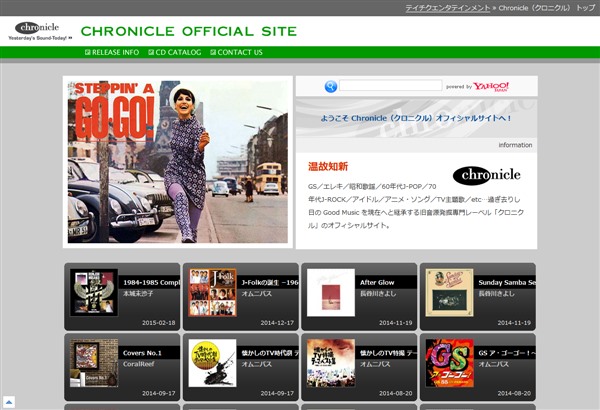
Task: Click the Chronicle logo in the header
Action: (x=40, y=31)
